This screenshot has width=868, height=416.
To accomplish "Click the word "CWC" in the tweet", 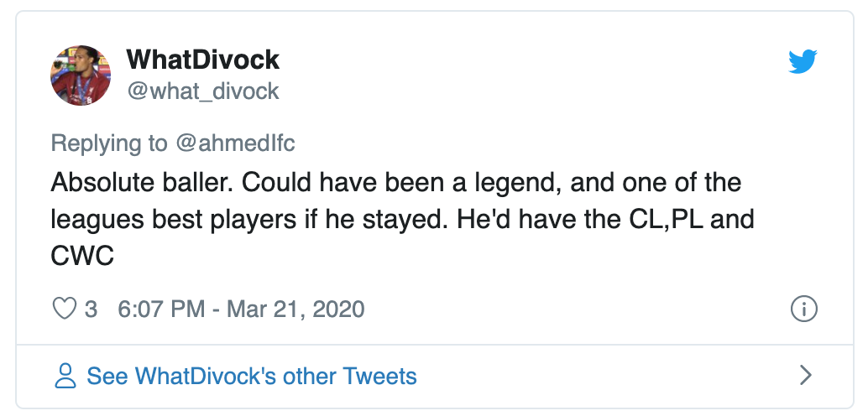I will [82, 256].
